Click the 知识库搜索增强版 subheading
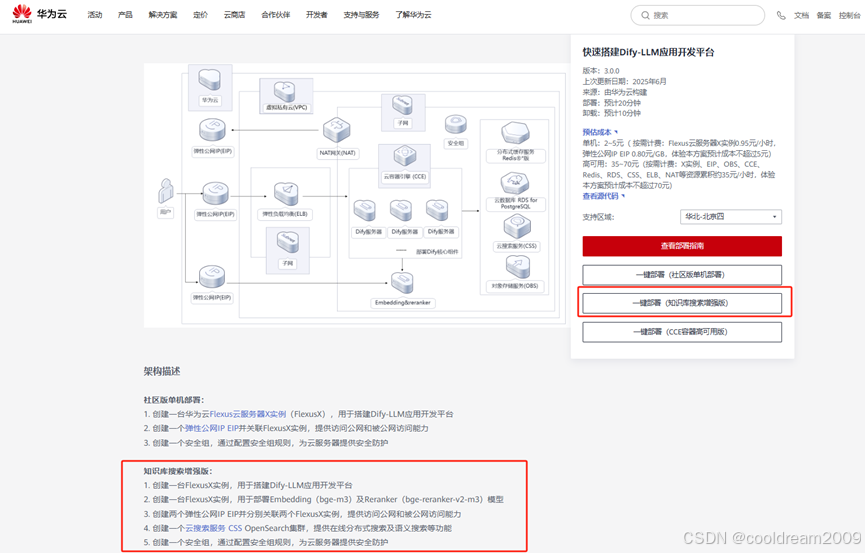Viewport: 865px width, 553px height. click(x=178, y=471)
